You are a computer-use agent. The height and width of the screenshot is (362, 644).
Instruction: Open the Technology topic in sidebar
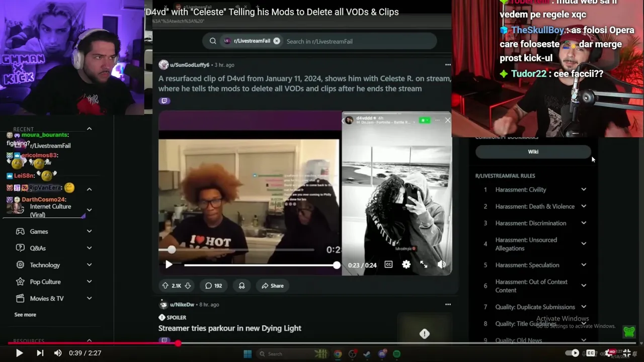[x=45, y=265]
